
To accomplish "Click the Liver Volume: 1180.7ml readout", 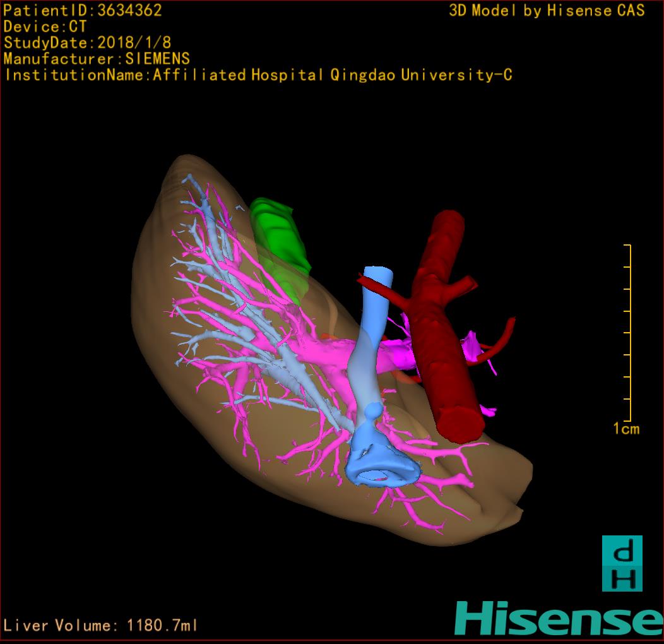I will (x=101, y=626).
